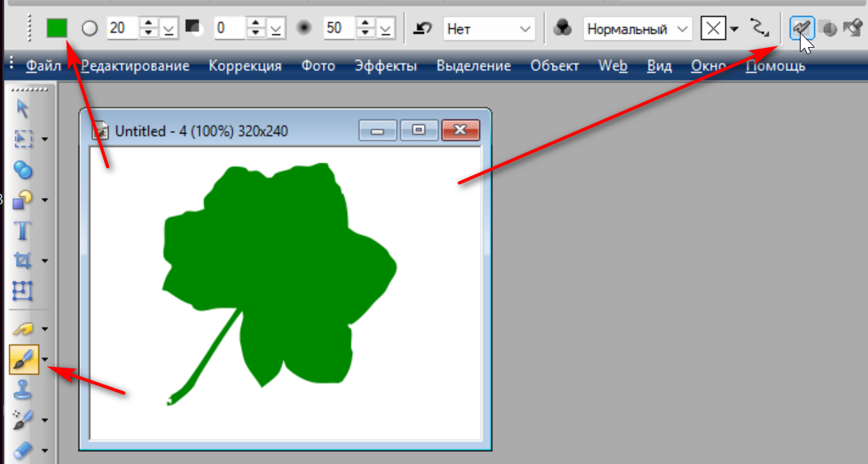The height and width of the screenshot is (464, 868).
Task: Open the Web menu
Action: pos(613,67)
